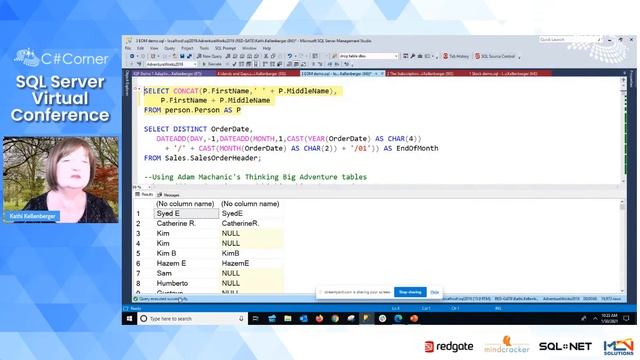
Task: Open the AdventureWorks2019 database dropdown
Action: (171, 64)
